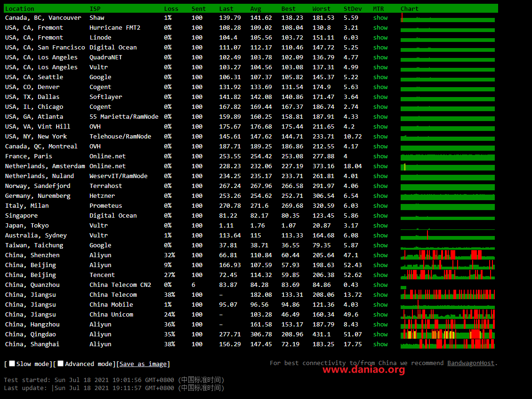This screenshot has height=399, width=532.
Task: Show MTR for Seattle Google row
Action: 380,77
